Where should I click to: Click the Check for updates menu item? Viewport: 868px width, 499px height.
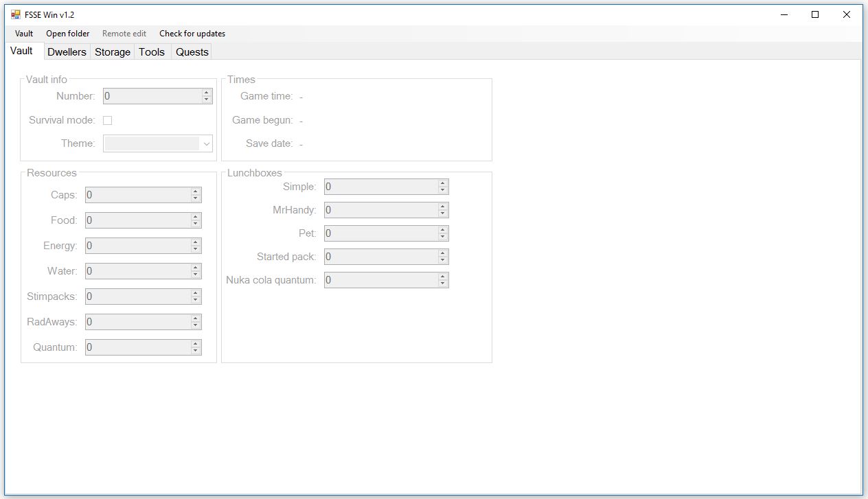(192, 34)
